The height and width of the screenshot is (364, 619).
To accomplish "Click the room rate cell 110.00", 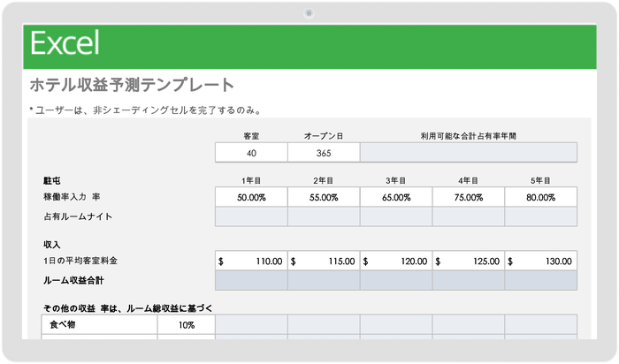I will pyautogui.click(x=251, y=261).
